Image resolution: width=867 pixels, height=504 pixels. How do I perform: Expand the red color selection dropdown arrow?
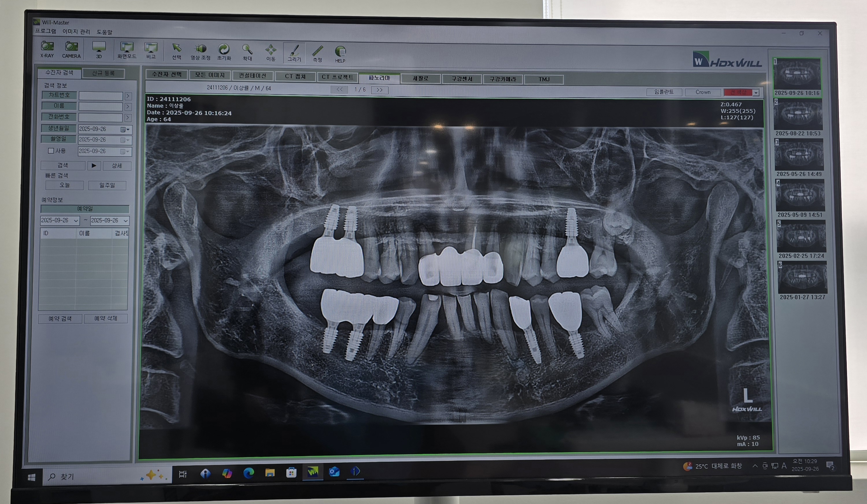(x=756, y=93)
